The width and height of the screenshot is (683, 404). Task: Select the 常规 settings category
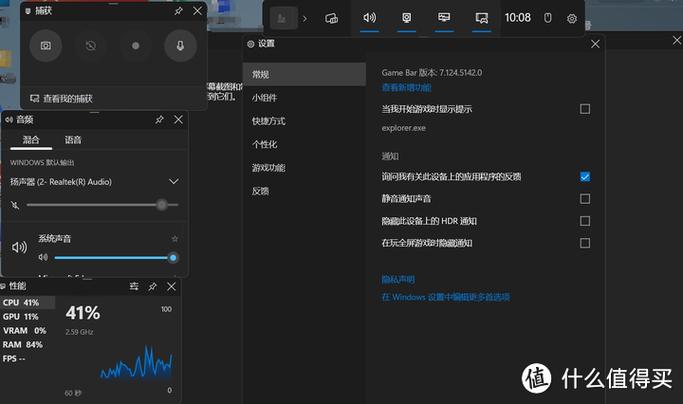click(x=304, y=75)
